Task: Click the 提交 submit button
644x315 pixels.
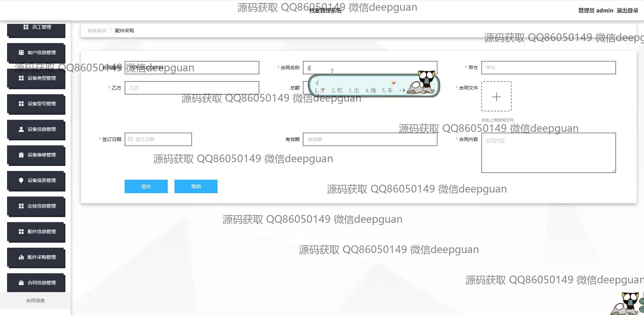Action: click(146, 186)
